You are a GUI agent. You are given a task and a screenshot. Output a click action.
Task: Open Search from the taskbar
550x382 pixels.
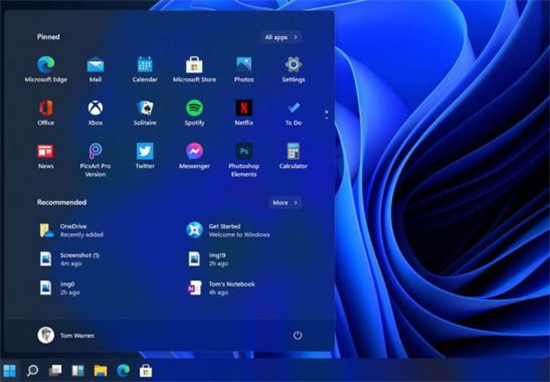(32, 370)
